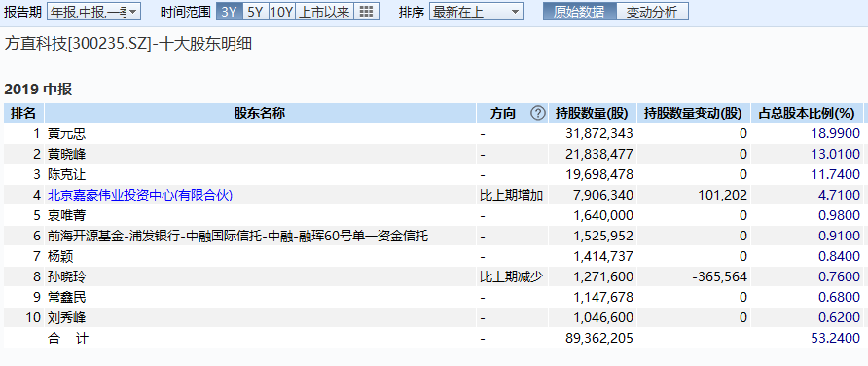Click the 方直科技[300235.SZ]-十大股东明细 title
868x366 pixels.
(x=127, y=44)
